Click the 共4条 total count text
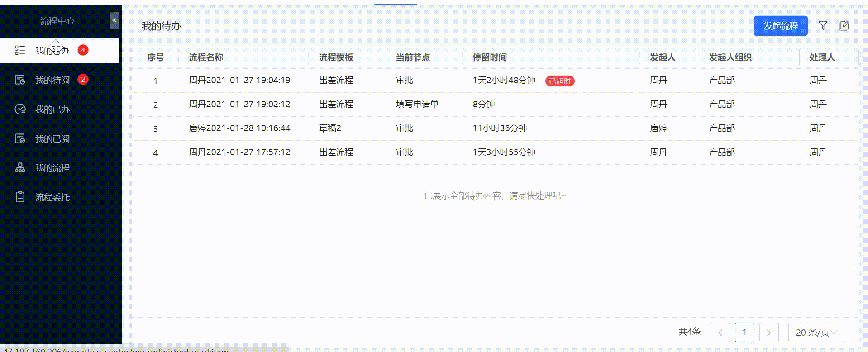The image size is (868, 352). tap(689, 332)
